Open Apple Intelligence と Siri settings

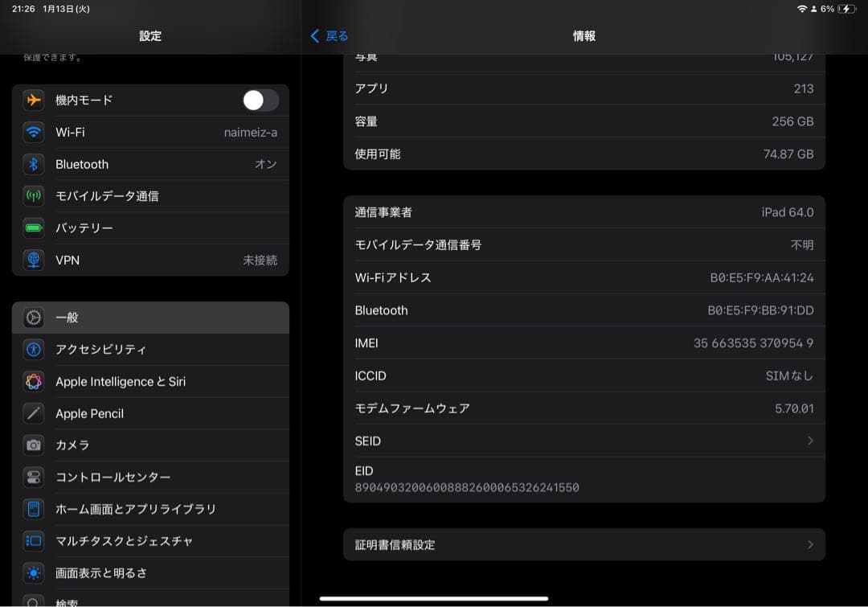121,381
